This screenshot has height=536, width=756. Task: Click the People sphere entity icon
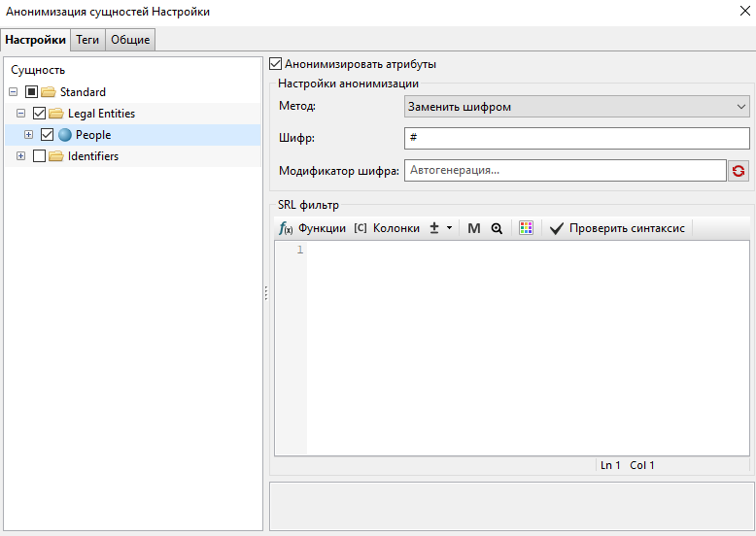point(65,135)
